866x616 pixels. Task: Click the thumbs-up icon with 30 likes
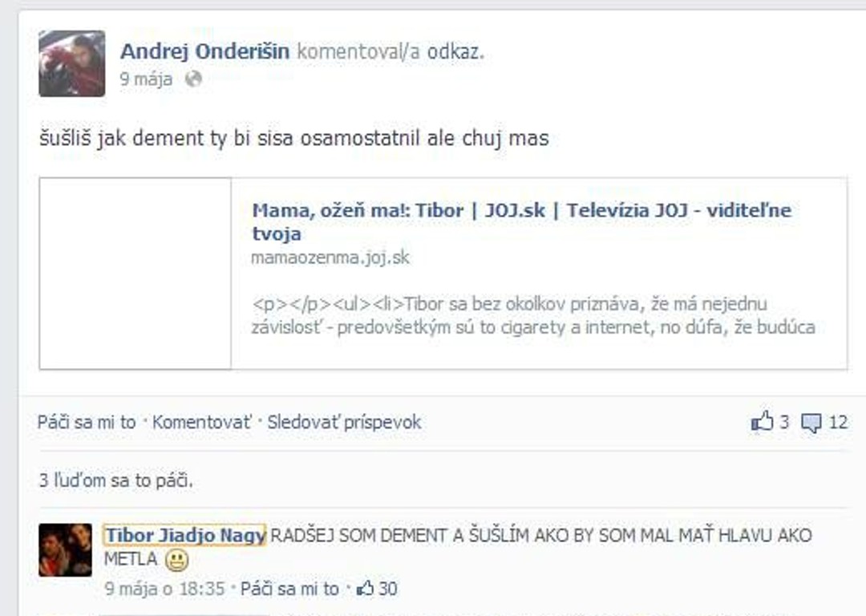(366, 588)
